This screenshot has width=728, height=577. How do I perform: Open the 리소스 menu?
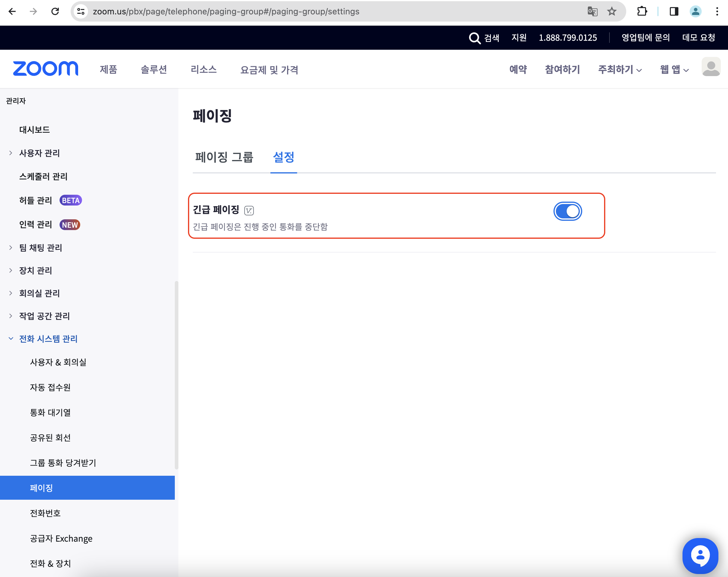click(204, 70)
